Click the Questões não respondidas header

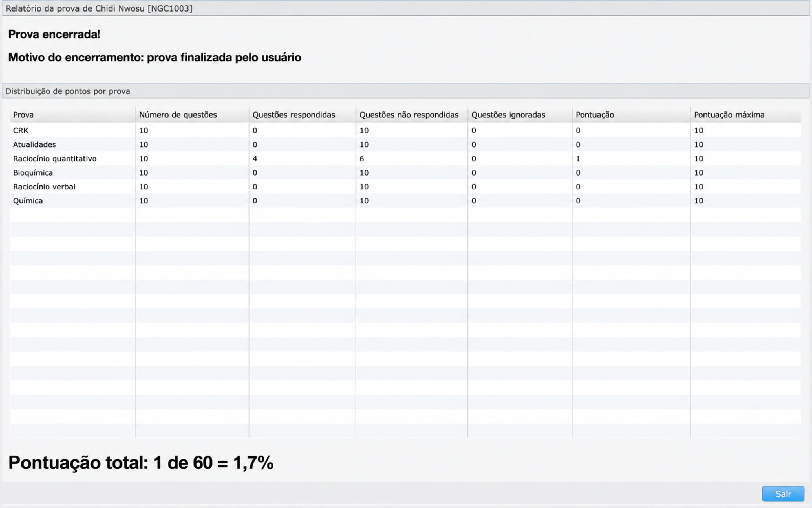[412, 115]
